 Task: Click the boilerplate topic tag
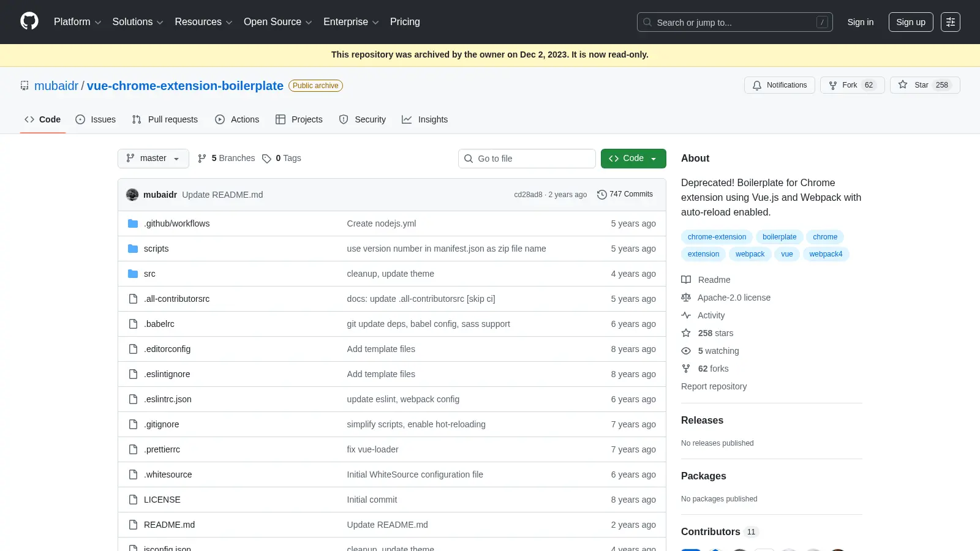click(x=779, y=237)
